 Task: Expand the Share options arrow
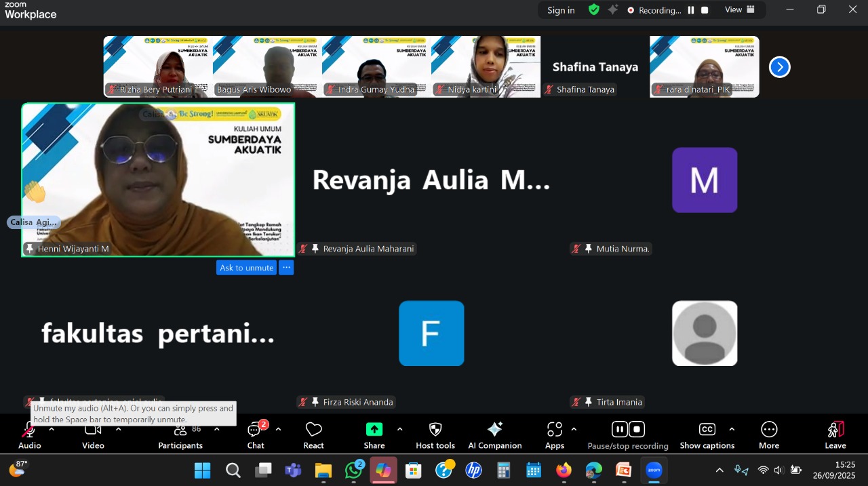pyautogui.click(x=399, y=429)
